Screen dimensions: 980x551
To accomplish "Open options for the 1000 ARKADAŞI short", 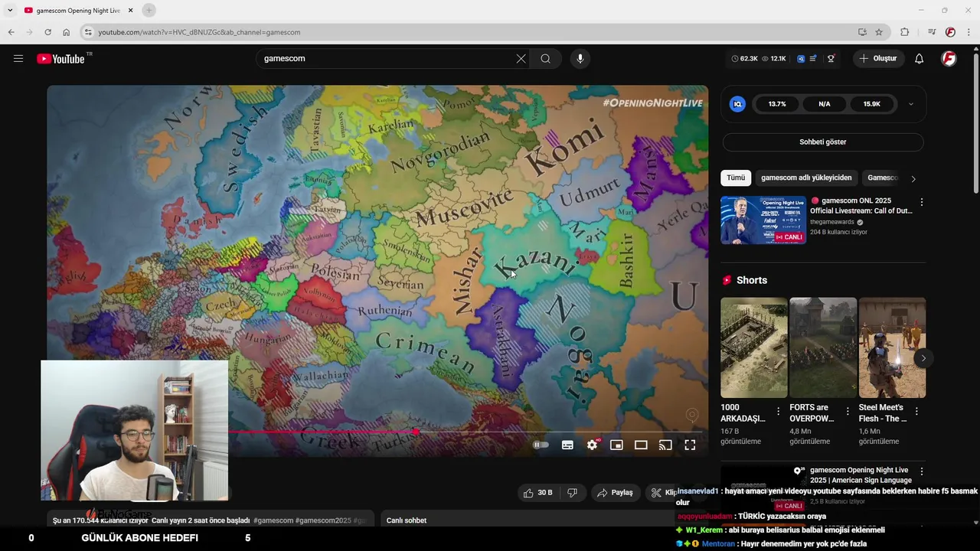I will coord(779,411).
